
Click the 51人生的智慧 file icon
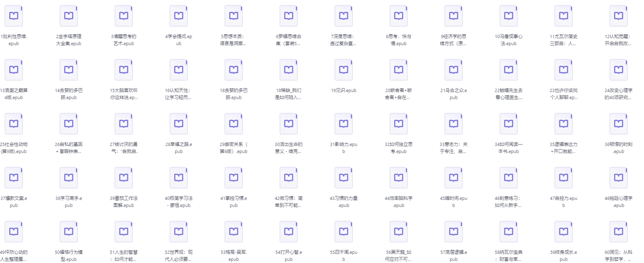(124, 232)
